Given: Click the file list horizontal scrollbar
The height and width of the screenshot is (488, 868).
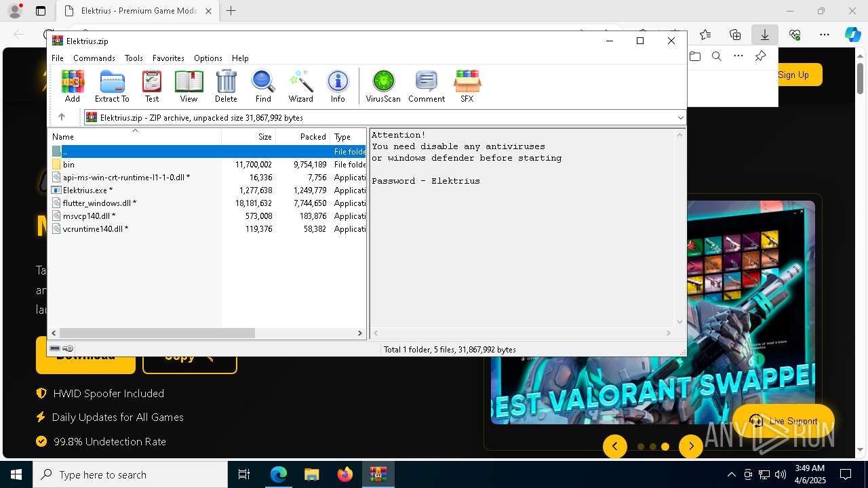Looking at the screenshot, I should coord(157,333).
